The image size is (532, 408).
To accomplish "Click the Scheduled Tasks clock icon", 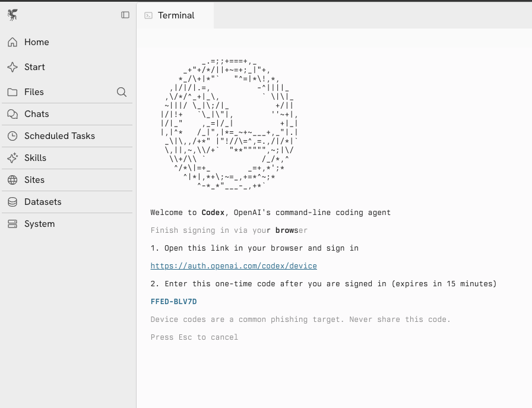I will [x=12, y=136].
